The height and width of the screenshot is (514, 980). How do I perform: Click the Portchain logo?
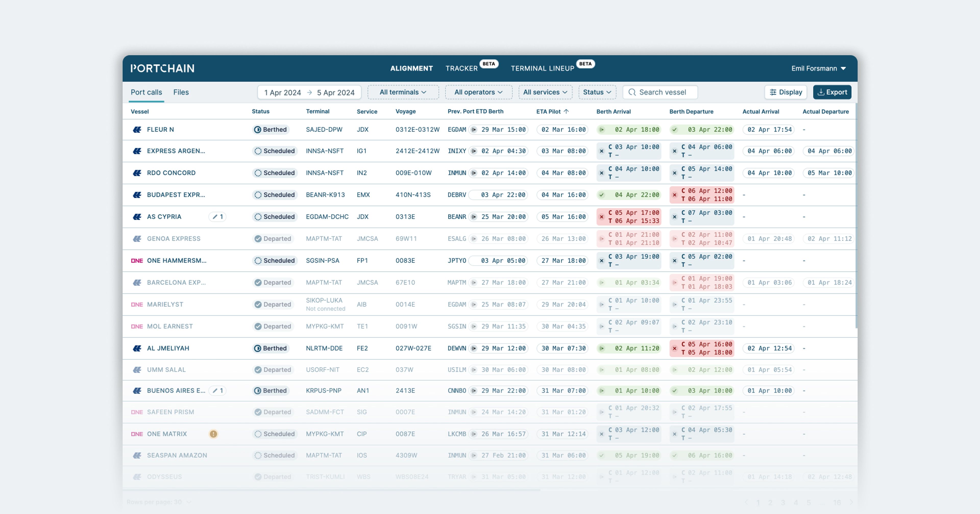[x=163, y=68]
